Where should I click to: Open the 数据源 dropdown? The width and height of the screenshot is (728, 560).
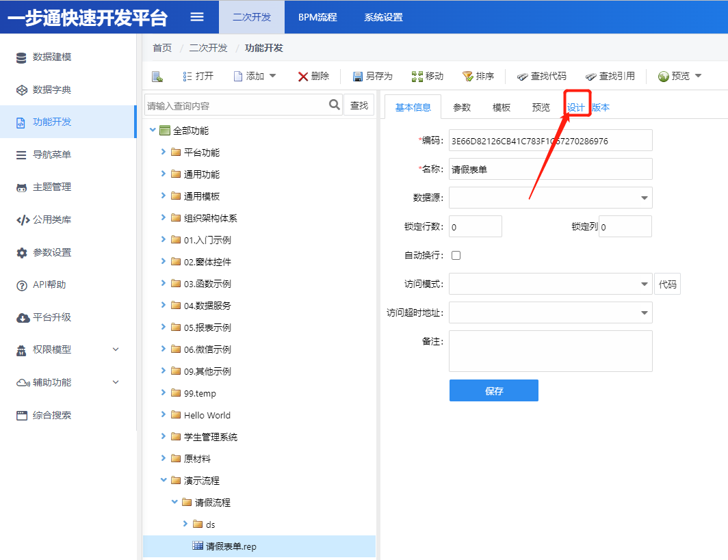point(644,198)
